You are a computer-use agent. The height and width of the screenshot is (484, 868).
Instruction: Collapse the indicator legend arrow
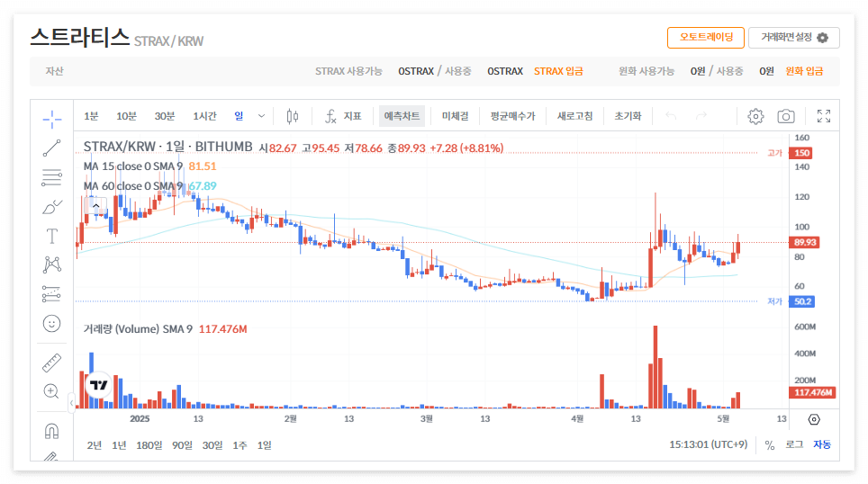point(95,206)
